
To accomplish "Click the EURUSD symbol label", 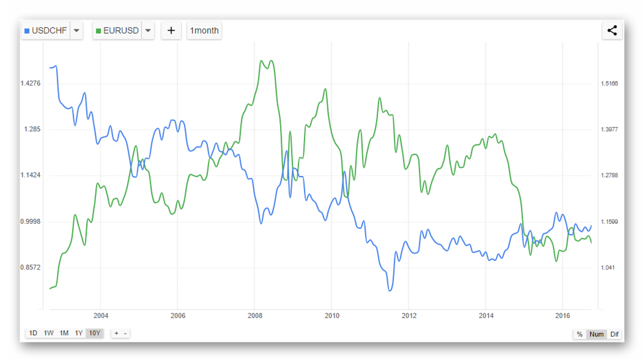I will click(121, 31).
